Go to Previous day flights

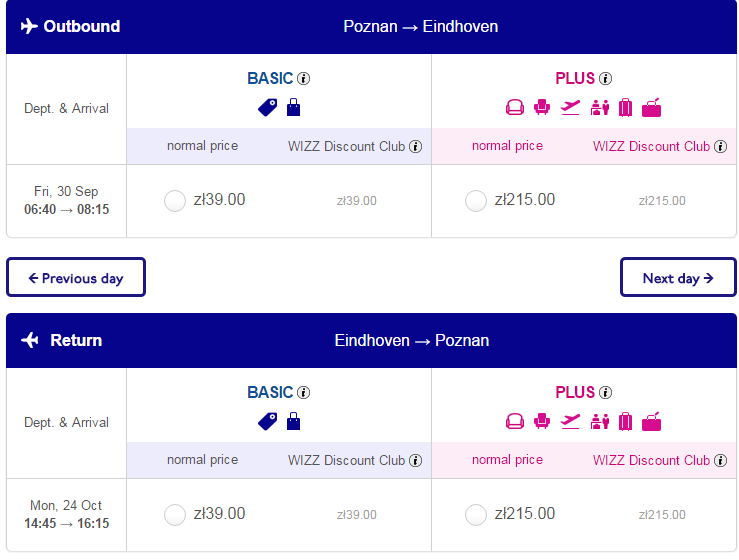(76, 277)
